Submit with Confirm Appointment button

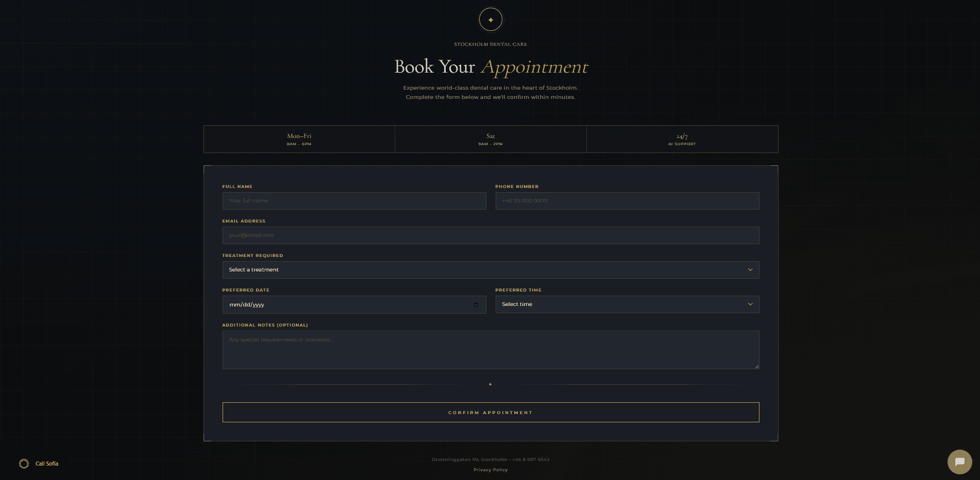[491, 413]
